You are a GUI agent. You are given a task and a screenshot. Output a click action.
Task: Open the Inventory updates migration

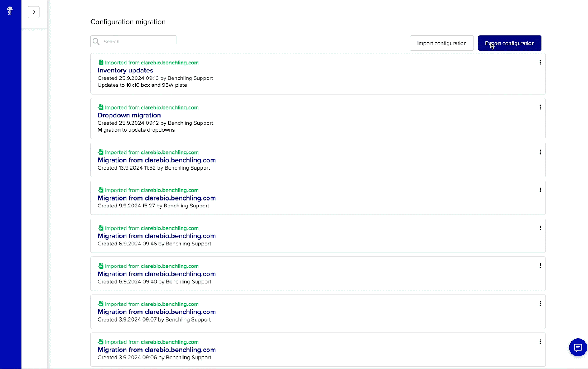pos(125,70)
